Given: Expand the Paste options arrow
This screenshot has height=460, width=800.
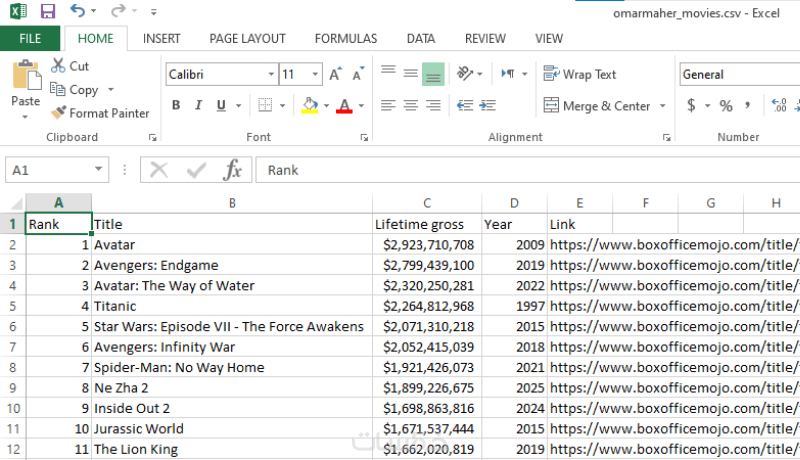Looking at the screenshot, I should (x=25, y=117).
